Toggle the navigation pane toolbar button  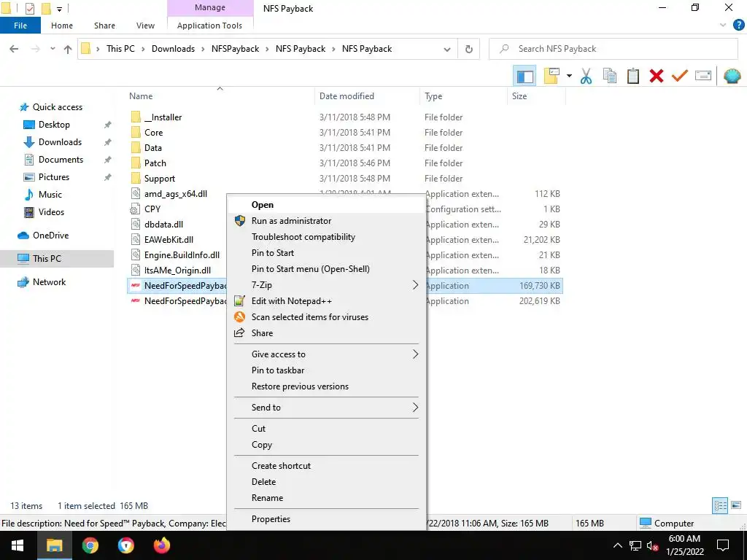tap(525, 76)
